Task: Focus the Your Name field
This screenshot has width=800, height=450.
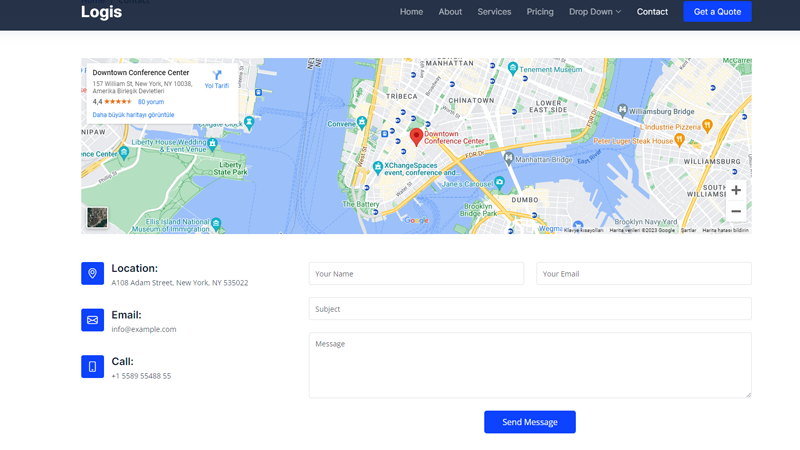Action: pyautogui.click(x=416, y=273)
